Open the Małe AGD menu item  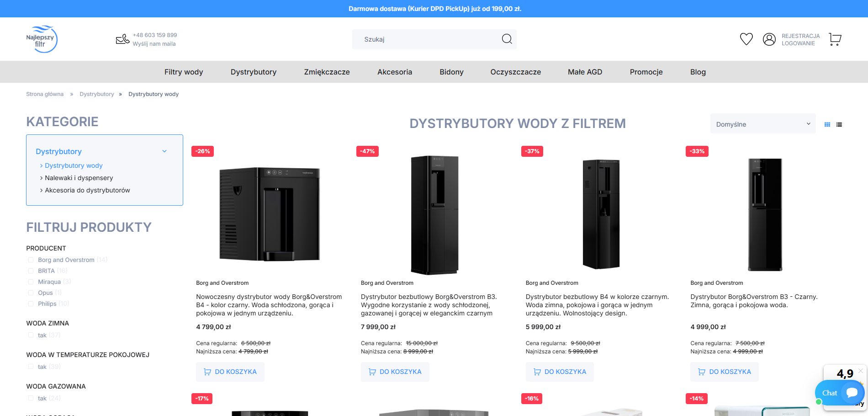tap(585, 72)
